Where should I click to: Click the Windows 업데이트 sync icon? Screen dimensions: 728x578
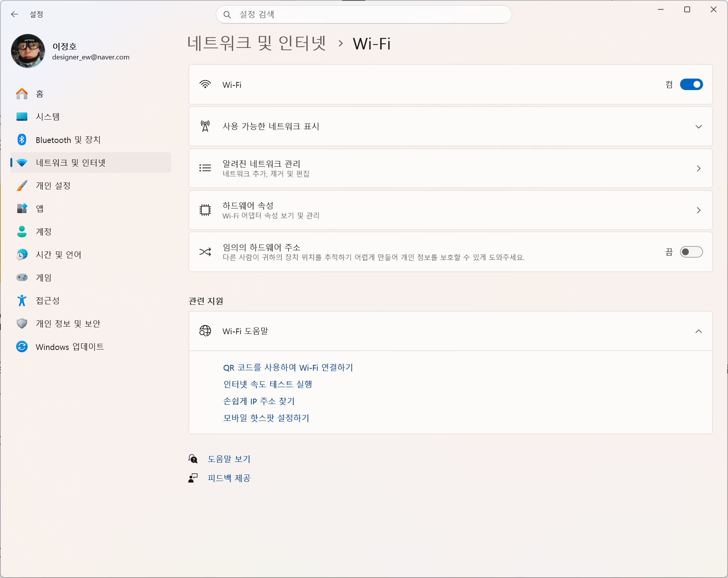click(22, 346)
